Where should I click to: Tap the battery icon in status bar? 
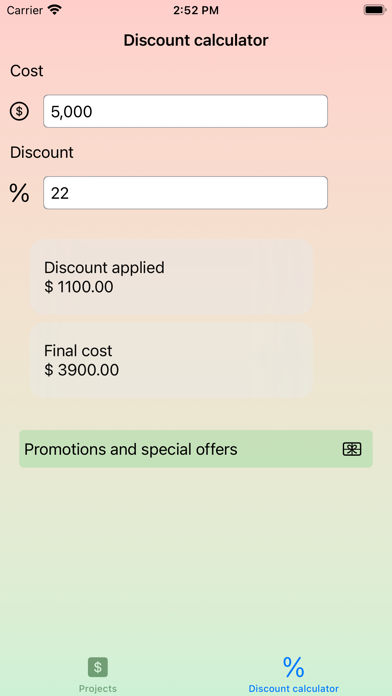(x=374, y=10)
